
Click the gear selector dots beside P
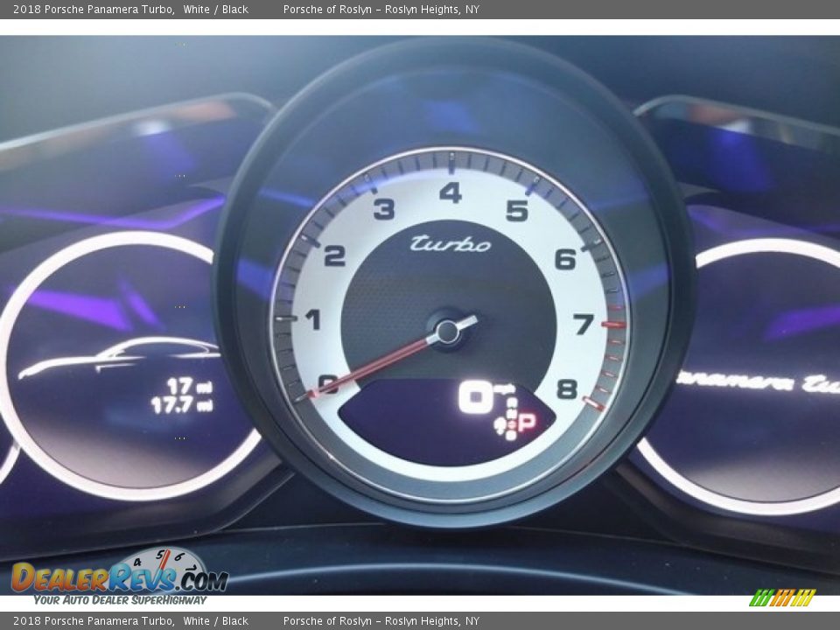click(509, 417)
